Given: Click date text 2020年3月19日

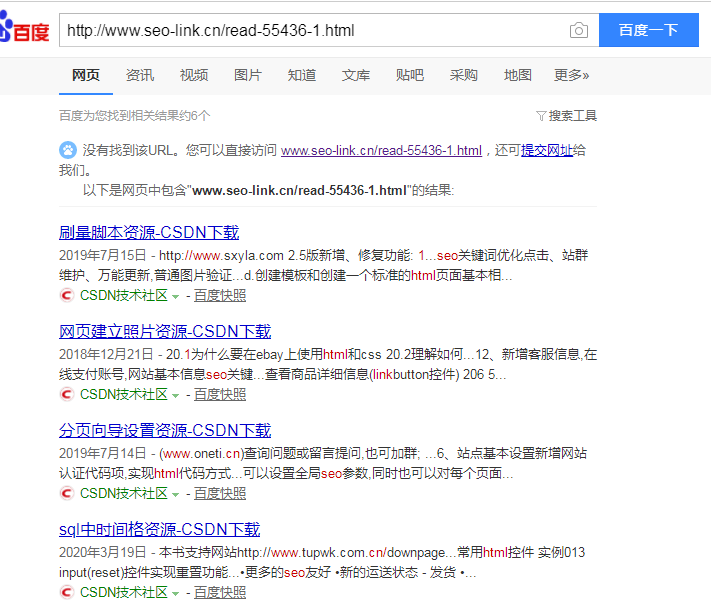Looking at the screenshot, I should click(102, 552).
